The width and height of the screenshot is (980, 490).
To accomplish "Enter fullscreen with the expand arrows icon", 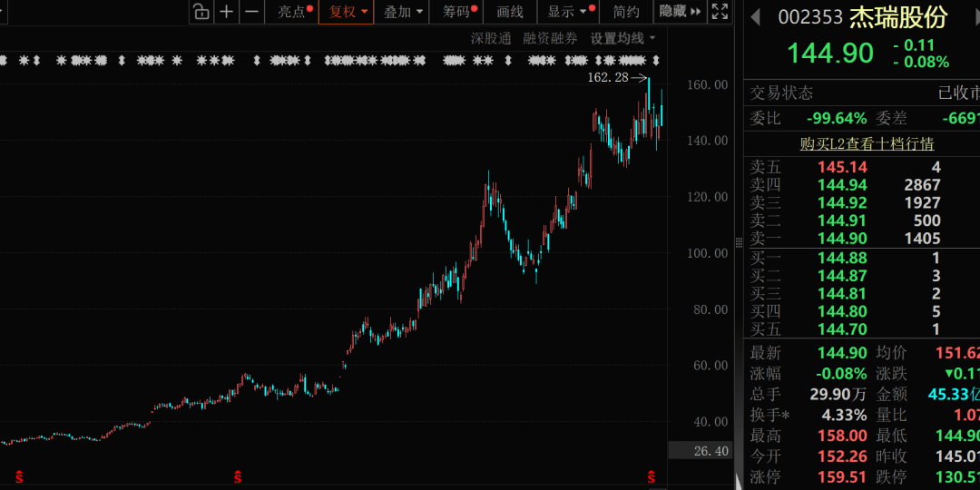I will click(x=720, y=11).
